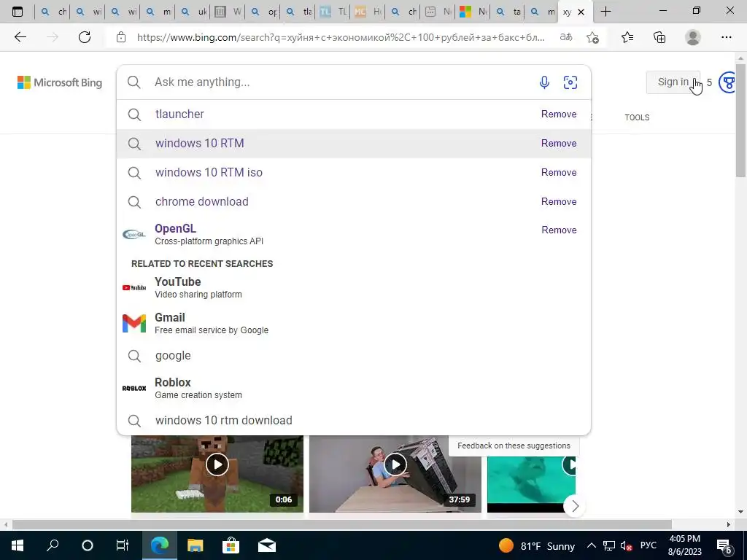747x560 pixels.
Task: Remove 'windows 10 RTM iso' history entry
Action: pyautogui.click(x=559, y=172)
